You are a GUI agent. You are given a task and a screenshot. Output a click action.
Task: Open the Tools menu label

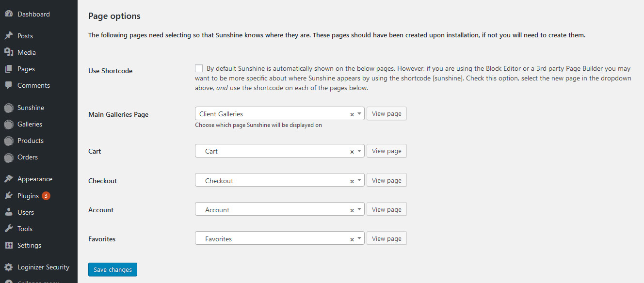[x=25, y=229]
